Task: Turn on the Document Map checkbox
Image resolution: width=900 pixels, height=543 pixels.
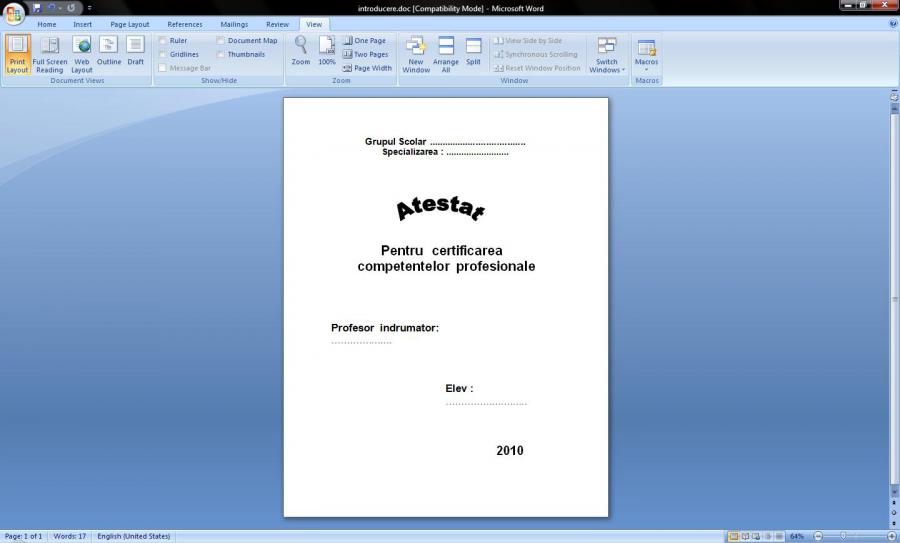Action: pyautogui.click(x=221, y=41)
